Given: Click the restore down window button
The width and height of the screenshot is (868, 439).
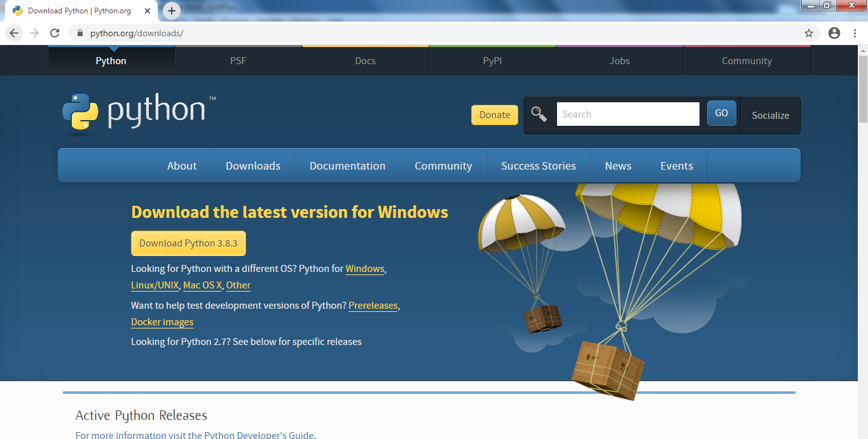Looking at the screenshot, I should point(827,6).
